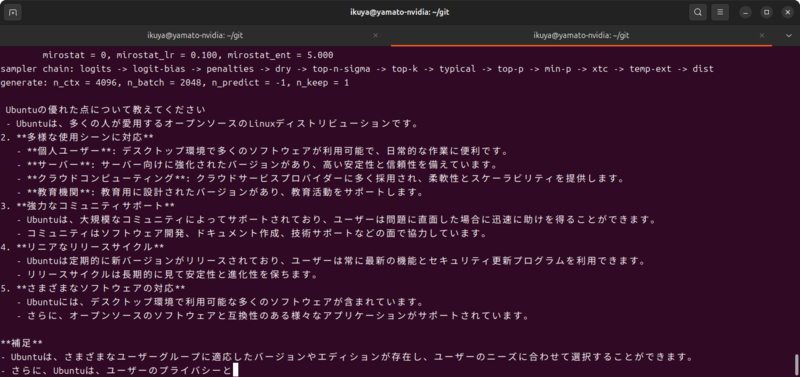800x377 pixels.
Task: Close the terminal window
Action: 787,12
